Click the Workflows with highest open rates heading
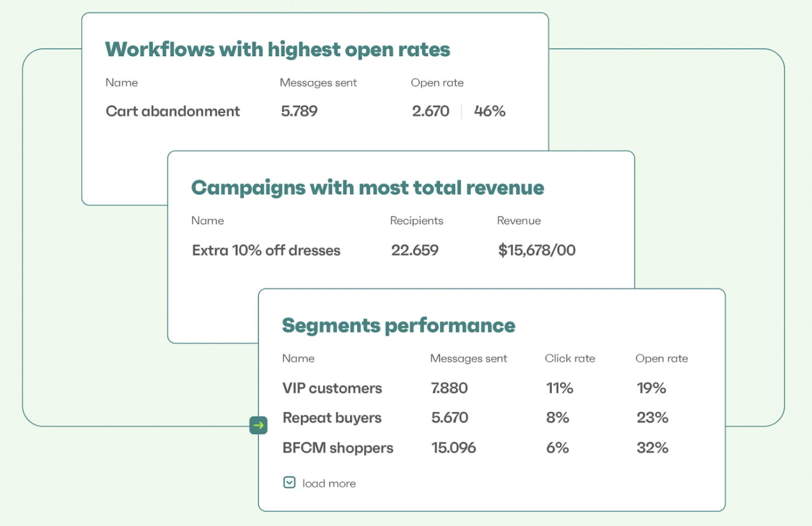The width and height of the screenshot is (812, 526). pos(277,50)
